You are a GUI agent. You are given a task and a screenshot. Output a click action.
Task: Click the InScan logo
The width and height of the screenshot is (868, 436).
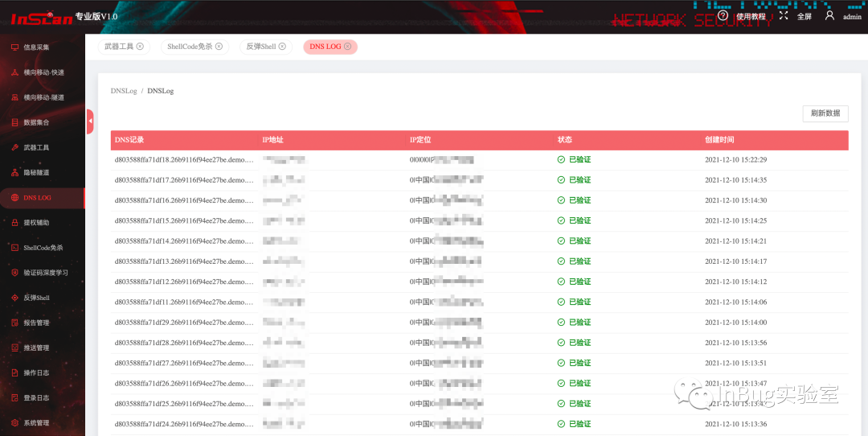(42, 19)
